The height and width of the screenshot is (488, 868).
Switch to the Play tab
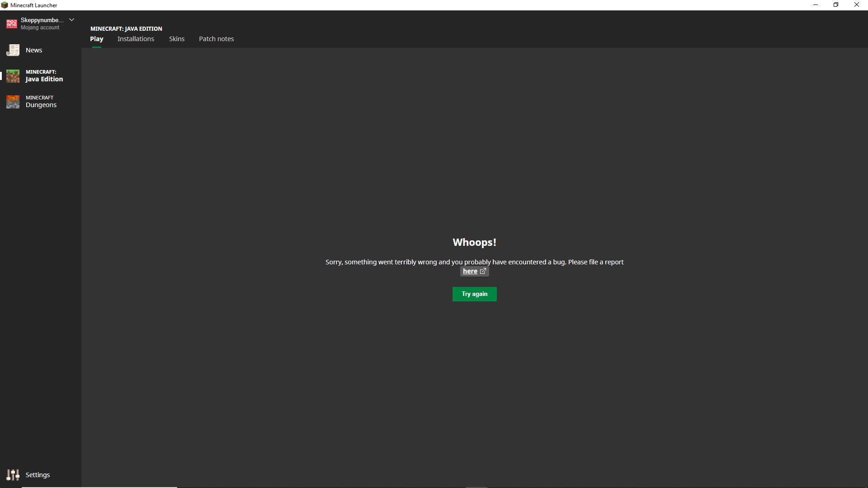coord(96,39)
